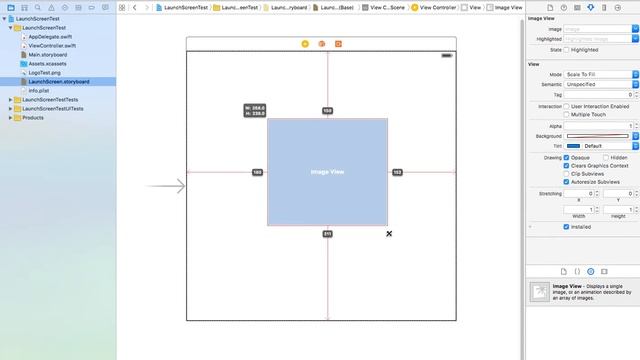
Task: Show the Connections inspector
Action: pos(618,7)
